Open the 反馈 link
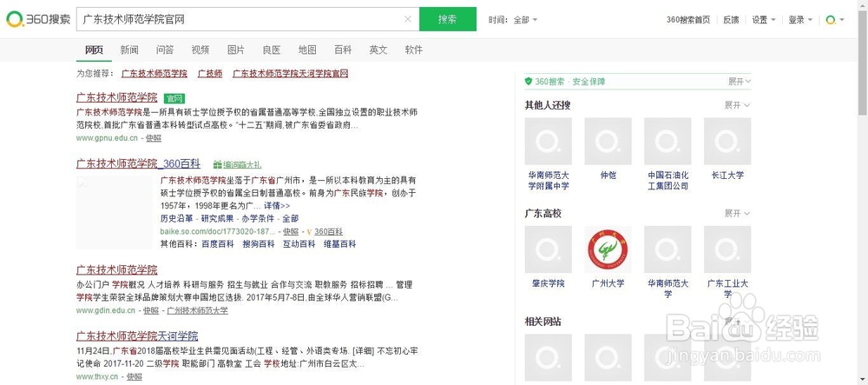 click(731, 20)
